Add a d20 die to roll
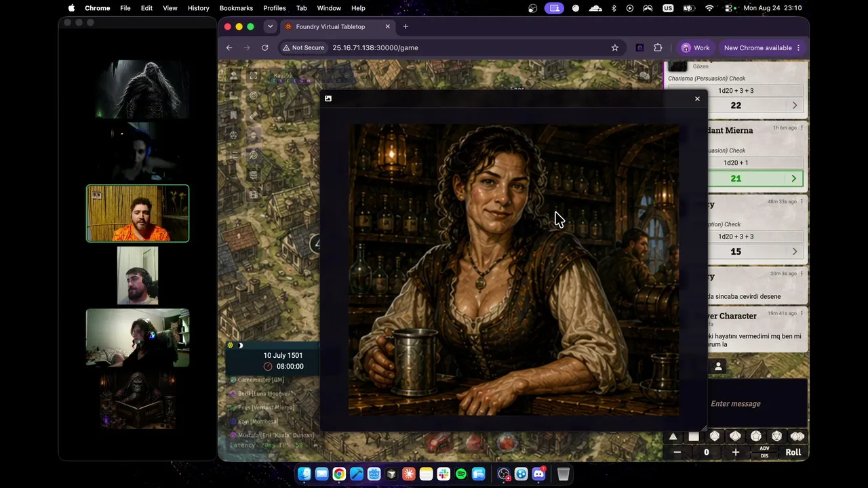868x488 pixels. coord(776,436)
